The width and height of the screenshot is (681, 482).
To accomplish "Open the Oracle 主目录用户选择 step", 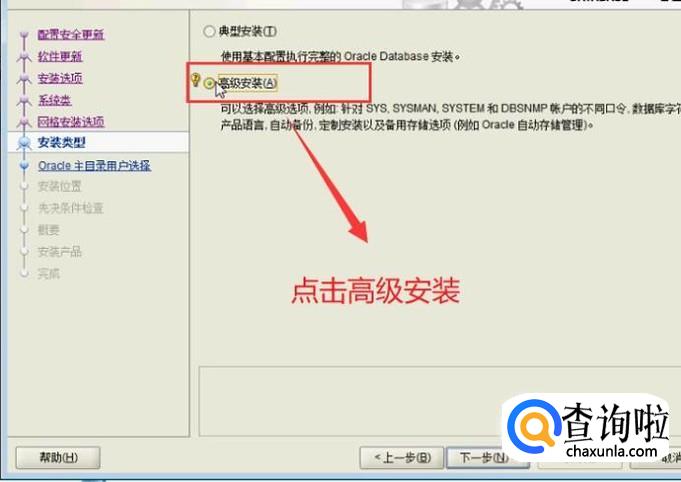I will [x=94, y=165].
